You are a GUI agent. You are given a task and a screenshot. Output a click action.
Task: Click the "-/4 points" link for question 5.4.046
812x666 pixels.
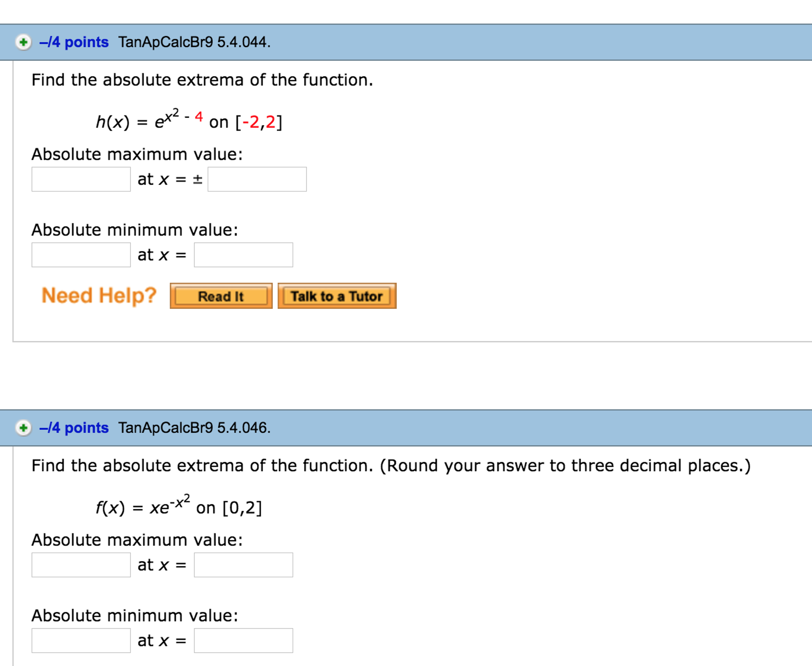pyautogui.click(x=74, y=428)
